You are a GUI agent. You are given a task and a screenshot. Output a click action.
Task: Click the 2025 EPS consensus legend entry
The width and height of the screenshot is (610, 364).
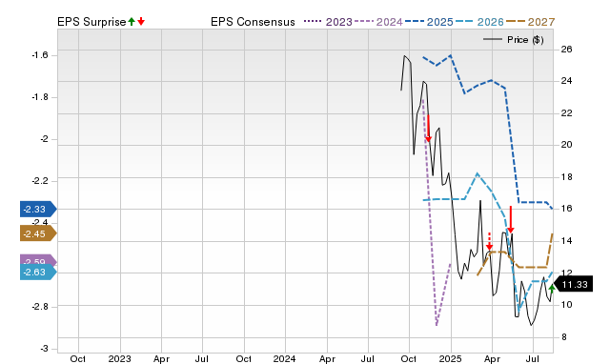(429, 22)
